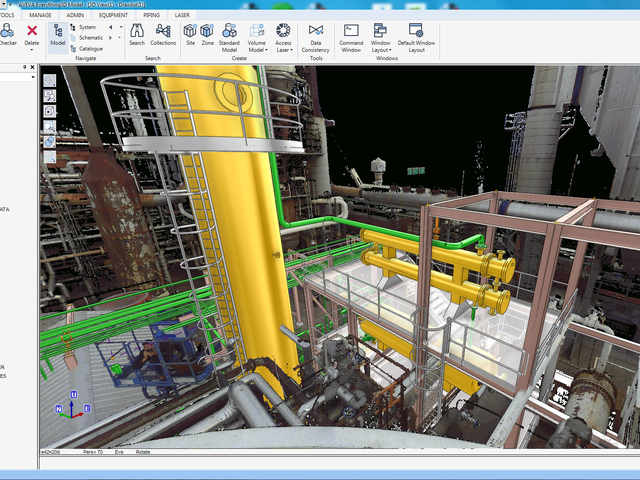Expand the Delete dropdown
This screenshot has width=640, height=480.
coord(32,50)
